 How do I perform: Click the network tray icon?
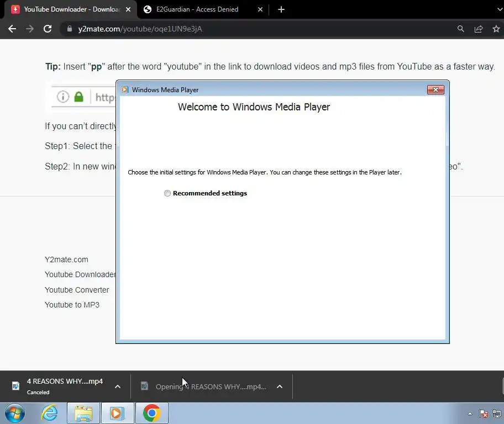(497, 414)
